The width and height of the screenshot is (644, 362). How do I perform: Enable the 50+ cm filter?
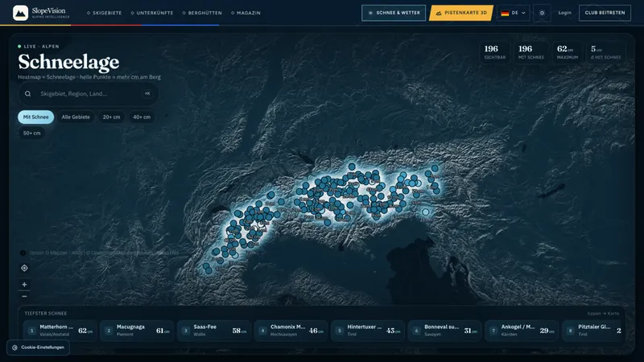(x=31, y=133)
